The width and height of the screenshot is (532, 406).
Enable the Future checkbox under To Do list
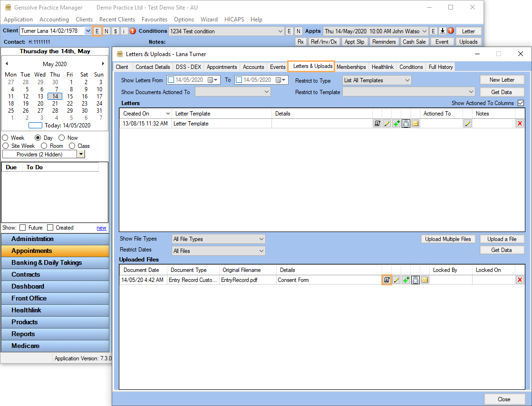pos(22,228)
